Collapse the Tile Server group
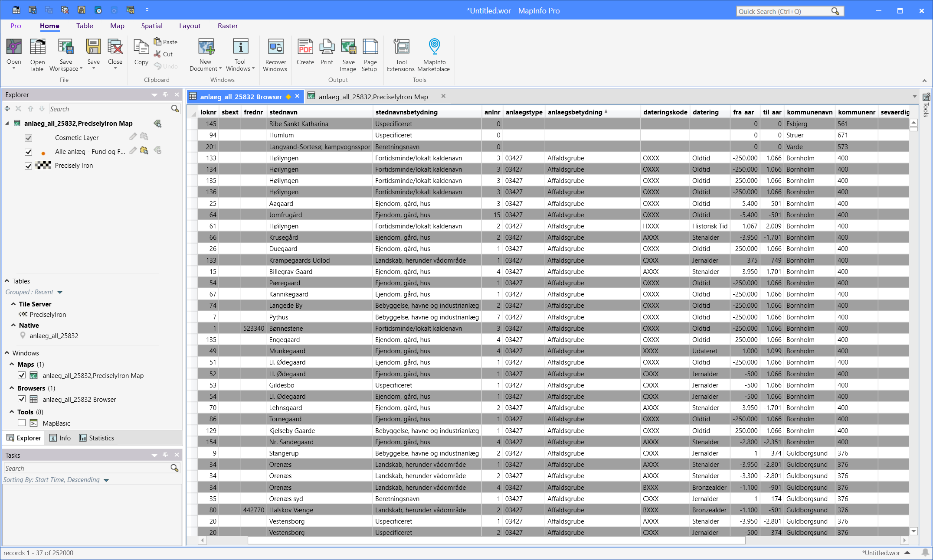933x560 pixels. (13, 304)
